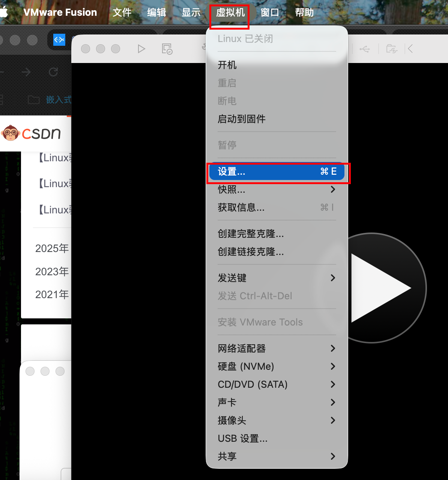This screenshot has height=480, width=448.
Task: Open the 嵌入式 bookmark folder
Action: pos(49,100)
